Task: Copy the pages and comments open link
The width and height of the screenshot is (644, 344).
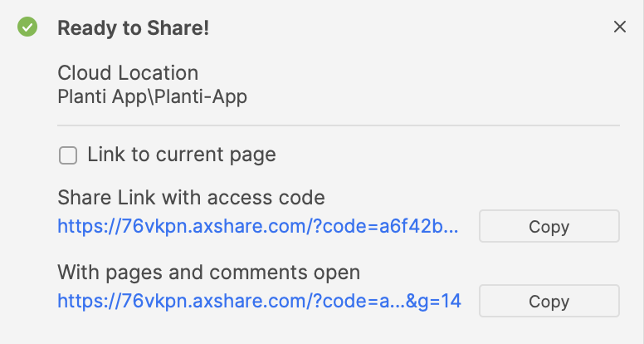Action: 549,302
